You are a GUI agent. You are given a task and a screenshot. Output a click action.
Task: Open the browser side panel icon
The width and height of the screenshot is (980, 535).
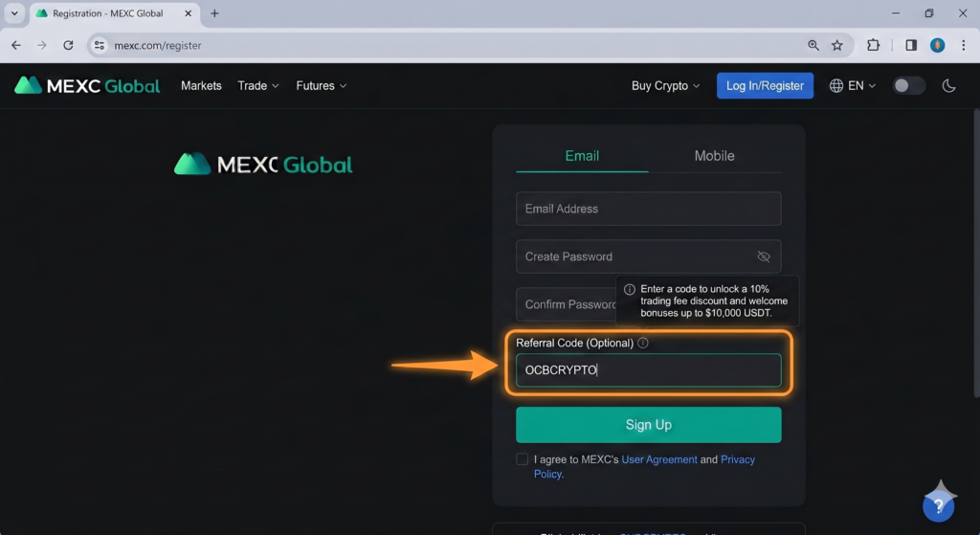[911, 45]
